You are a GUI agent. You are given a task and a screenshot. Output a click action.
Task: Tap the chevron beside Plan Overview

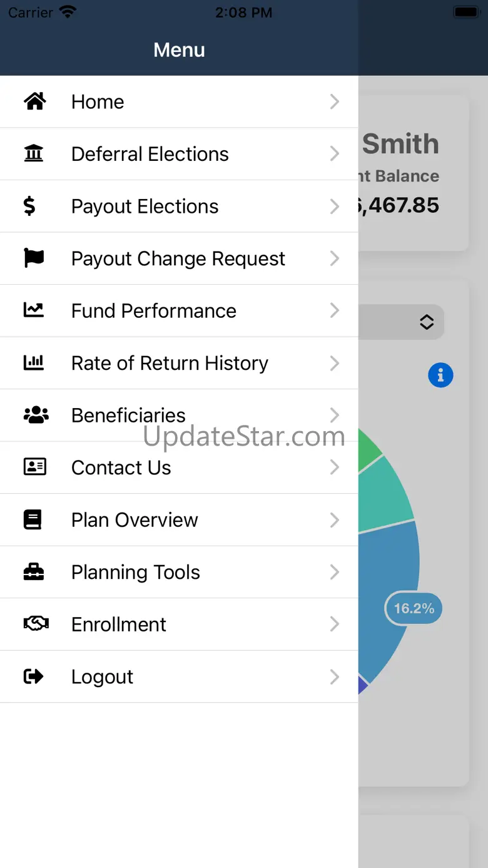(335, 519)
